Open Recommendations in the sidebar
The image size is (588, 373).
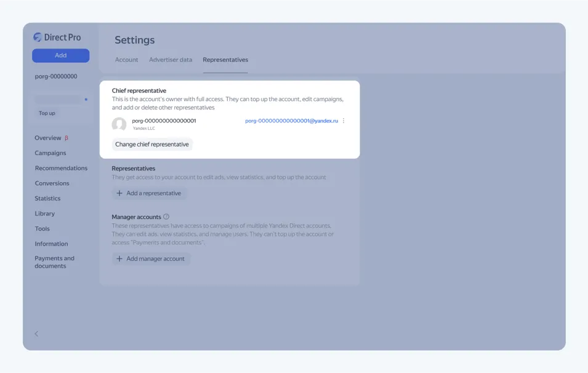coord(61,168)
